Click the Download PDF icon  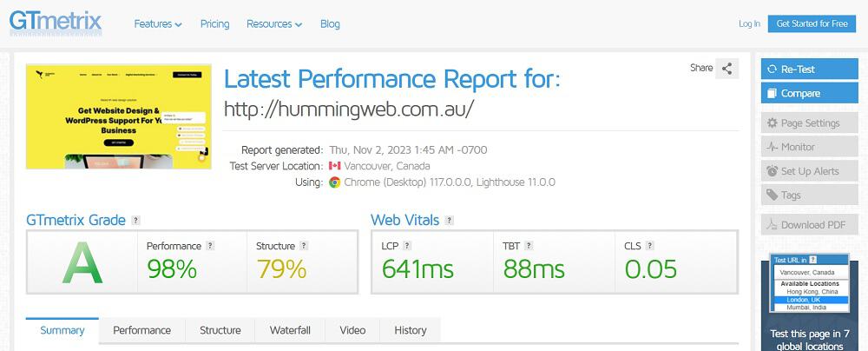coord(772,225)
